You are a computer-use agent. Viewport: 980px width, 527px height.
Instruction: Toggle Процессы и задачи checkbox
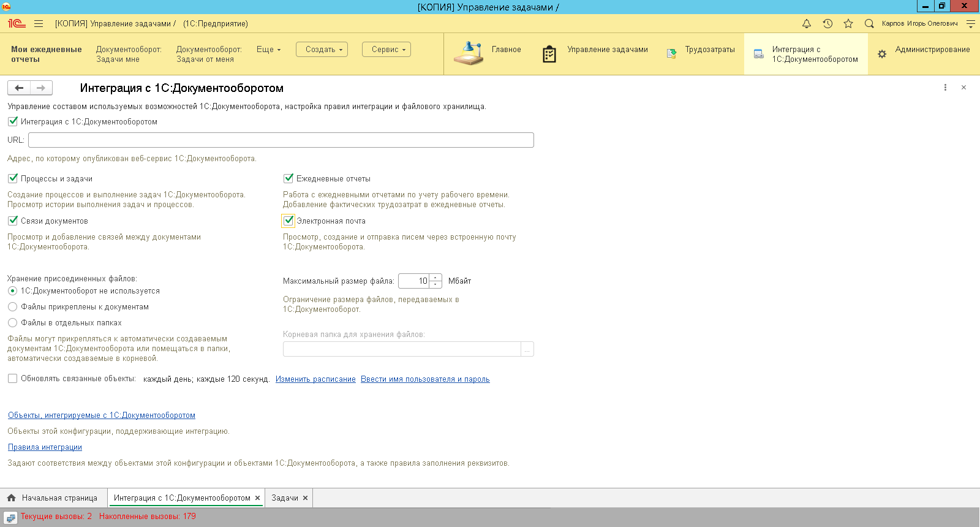coord(13,178)
